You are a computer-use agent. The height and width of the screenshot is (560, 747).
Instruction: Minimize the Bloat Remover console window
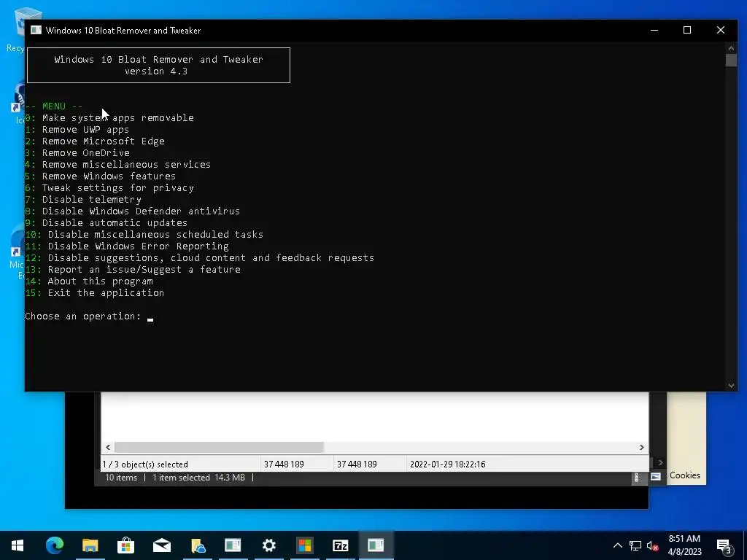pos(654,30)
